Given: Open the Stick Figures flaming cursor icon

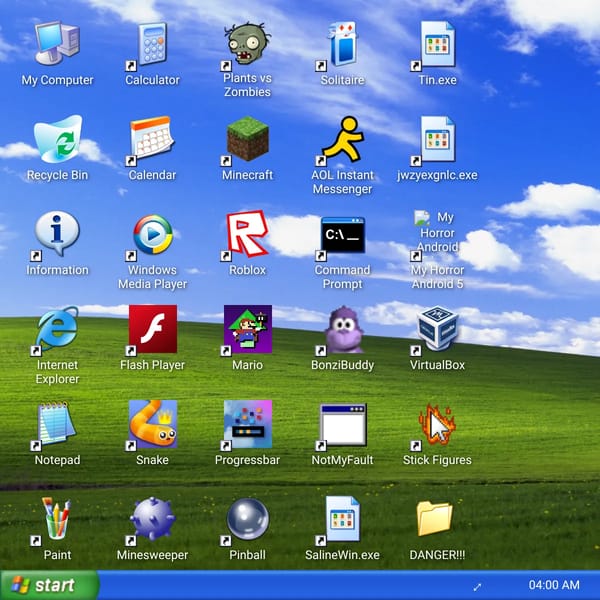Looking at the screenshot, I should (x=437, y=424).
